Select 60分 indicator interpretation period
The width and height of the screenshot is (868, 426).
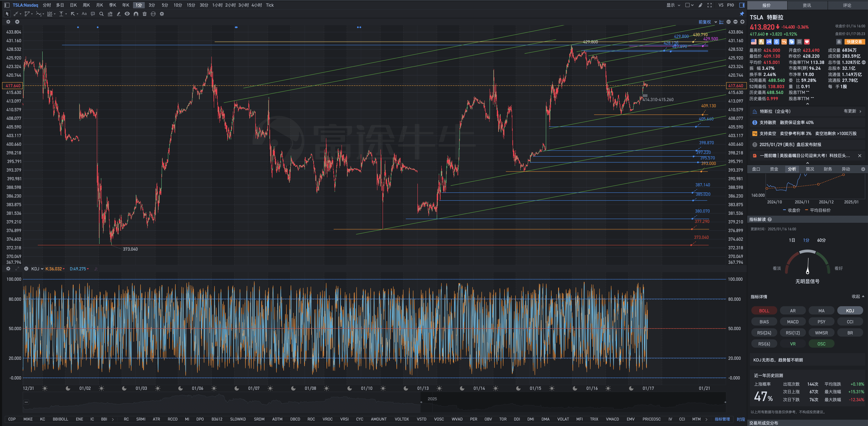point(821,240)
